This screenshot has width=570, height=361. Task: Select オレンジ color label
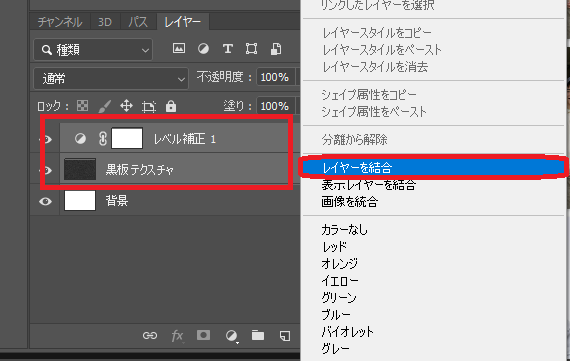tap(340, 264)
